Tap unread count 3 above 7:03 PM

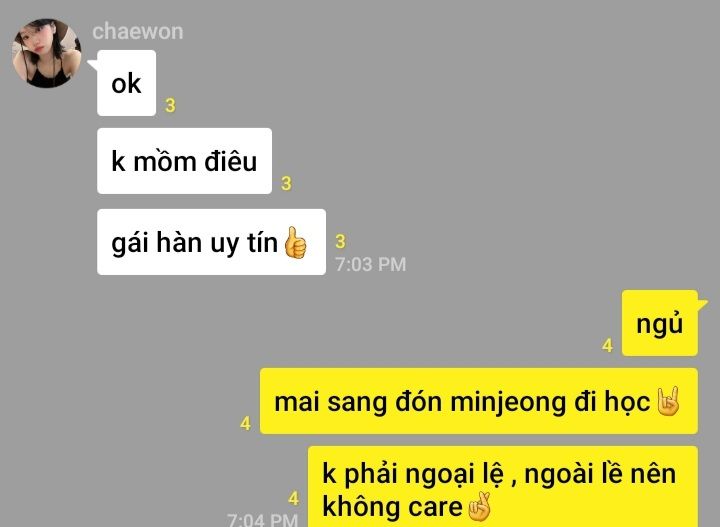click(340, 241)
